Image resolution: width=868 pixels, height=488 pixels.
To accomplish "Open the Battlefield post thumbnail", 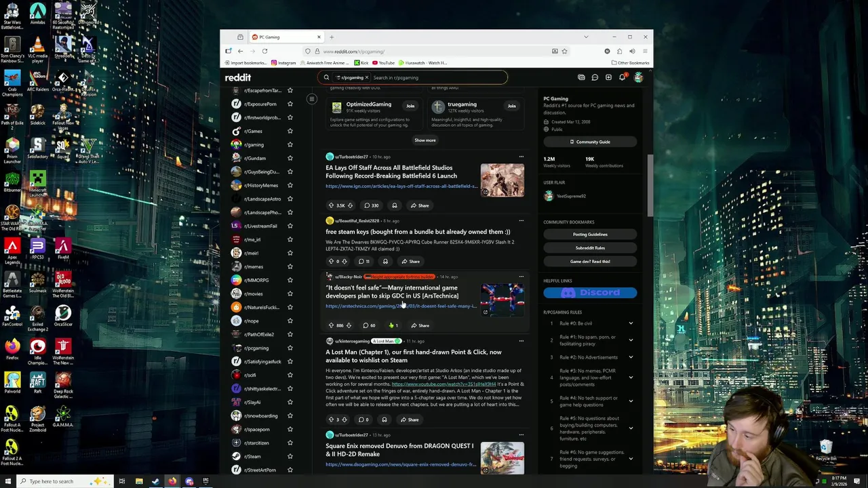I will (x=502, y=180).
